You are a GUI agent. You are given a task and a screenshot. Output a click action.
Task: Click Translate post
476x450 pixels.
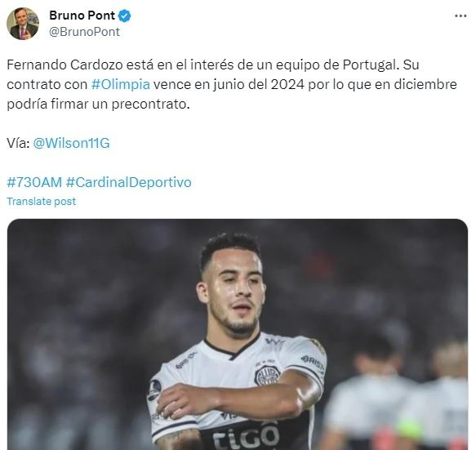point(42,201)
